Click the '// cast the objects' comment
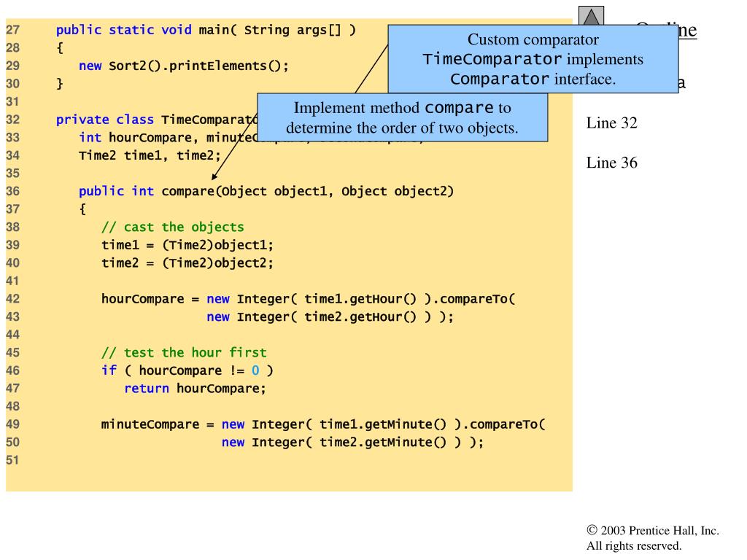 (x=173, y=227)
